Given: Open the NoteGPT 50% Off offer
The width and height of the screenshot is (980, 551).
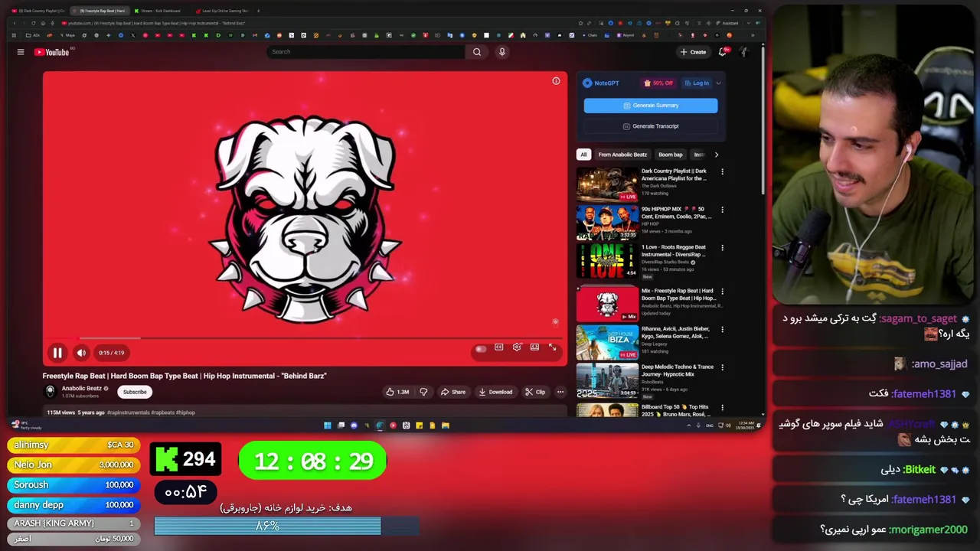Looking at the screenshot, I should pos(658,83).
